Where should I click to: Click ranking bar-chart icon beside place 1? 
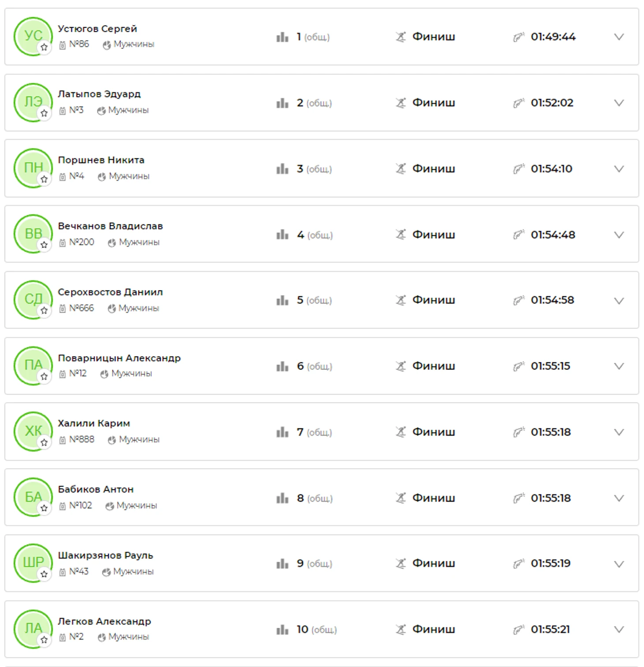tap(282, 37)
